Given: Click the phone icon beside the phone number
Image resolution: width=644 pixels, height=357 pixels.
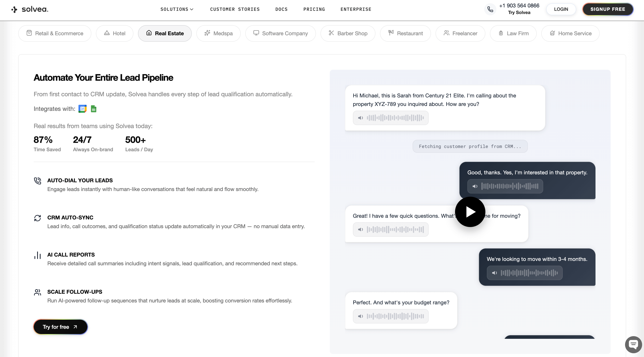Looking at the screenshot, I should coord(490,9).
